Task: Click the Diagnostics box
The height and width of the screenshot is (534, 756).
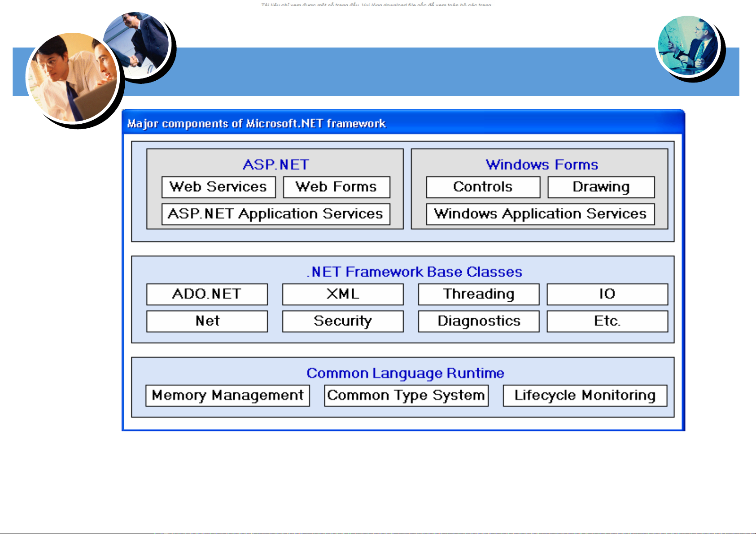Action: (478, 321)
